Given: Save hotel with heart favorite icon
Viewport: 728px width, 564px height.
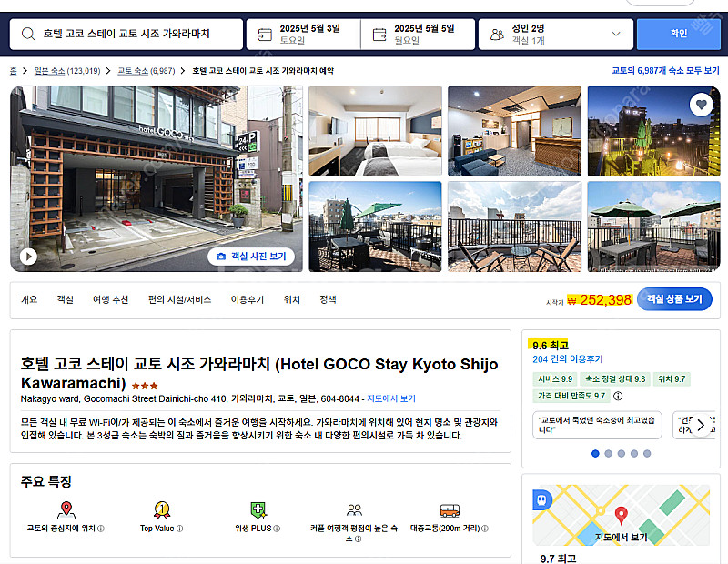Looking at the screenshot, I should click(701, 105).
